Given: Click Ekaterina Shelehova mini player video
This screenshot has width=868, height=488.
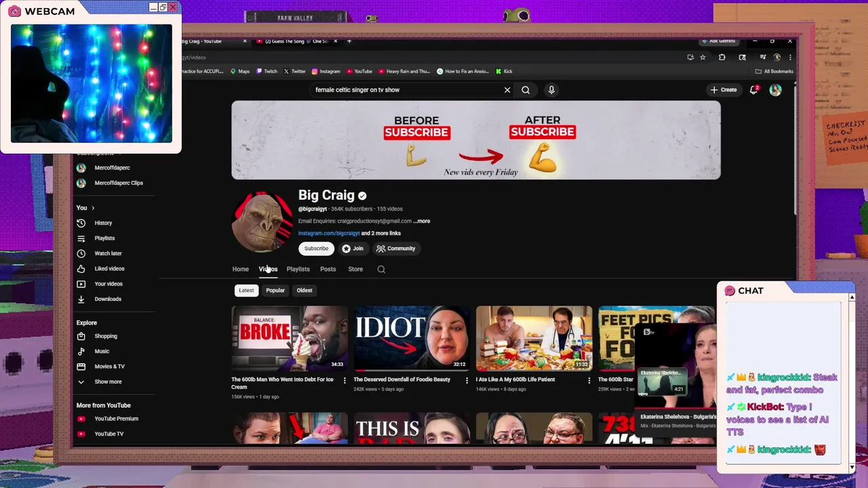Looking at the screenshot, I should pos(675,366).
